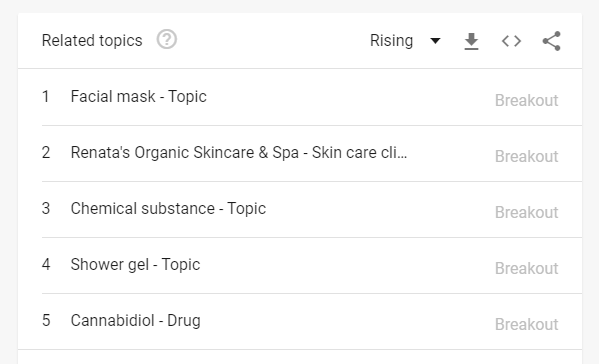Click Breakout label beside Cannabidiol

tap(526, 325)
